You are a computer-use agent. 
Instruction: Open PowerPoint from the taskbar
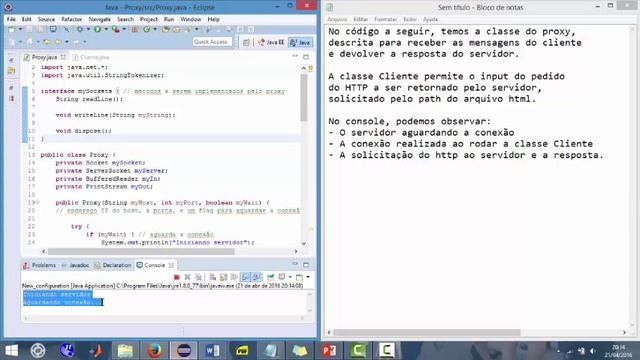pyautogui.click(x=329, y=350)
